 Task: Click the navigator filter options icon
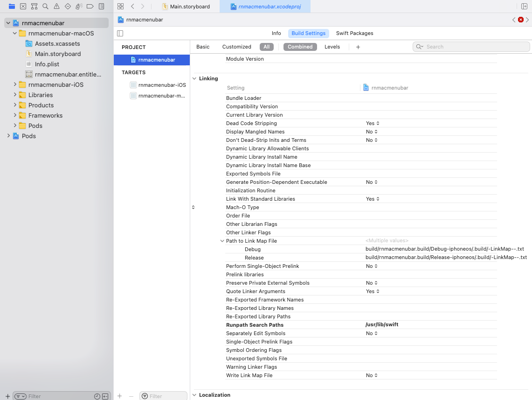tap(21, 396)
